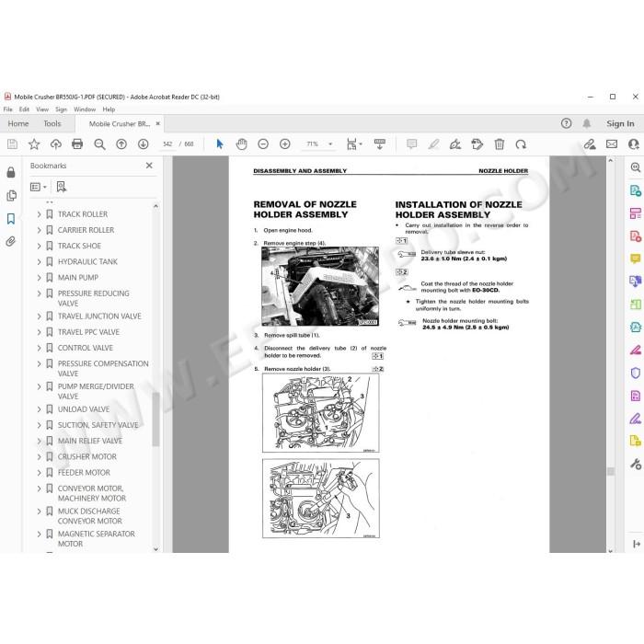Open Help with the question mark icon
Image resolution: width=644 pixels, height=644 pixels.
point(566,123)
